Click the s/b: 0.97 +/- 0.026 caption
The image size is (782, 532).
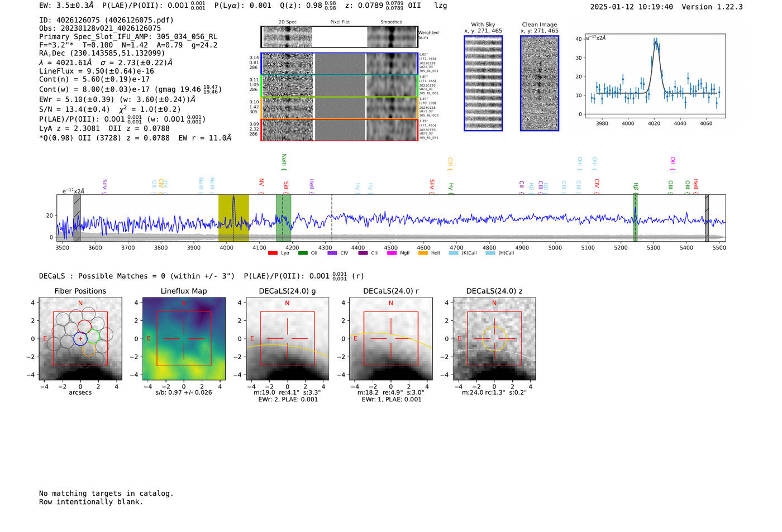[x=184, y=392]
